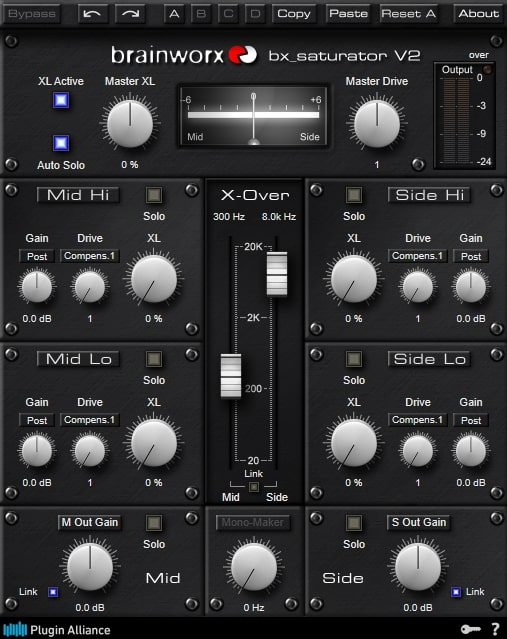Click the Copy button
The width and height of the screenshot is (507, 639).
pos(294,14)
